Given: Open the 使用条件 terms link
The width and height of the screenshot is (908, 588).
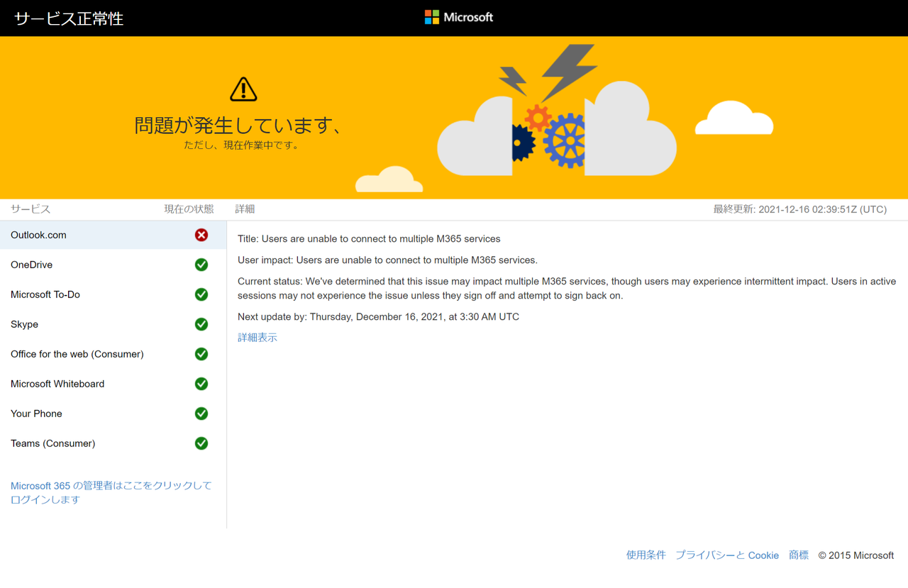Looking at the screenshot, I should (x=646, y=555).
